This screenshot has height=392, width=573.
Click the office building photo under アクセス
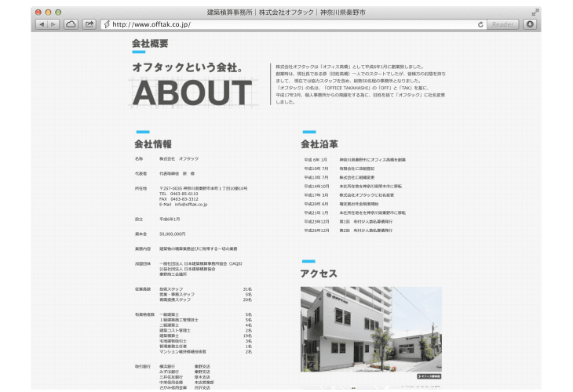coord(371,329)
